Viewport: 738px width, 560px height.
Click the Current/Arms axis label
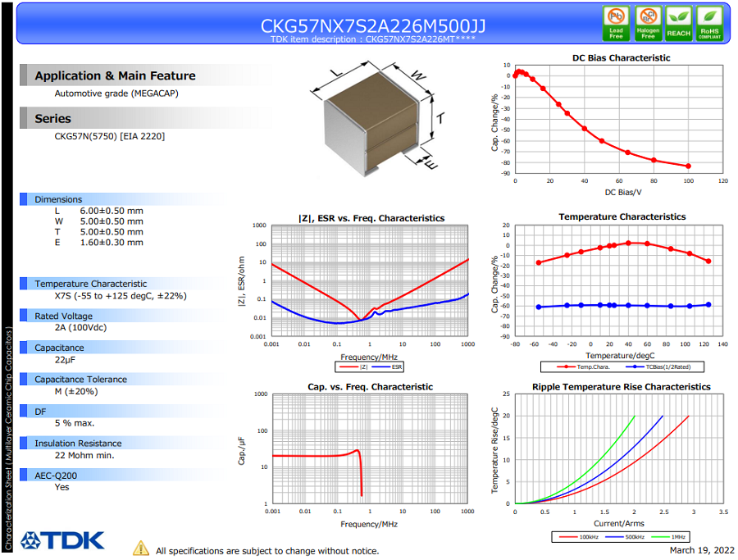pyautogui.click(x=618, y=523)
